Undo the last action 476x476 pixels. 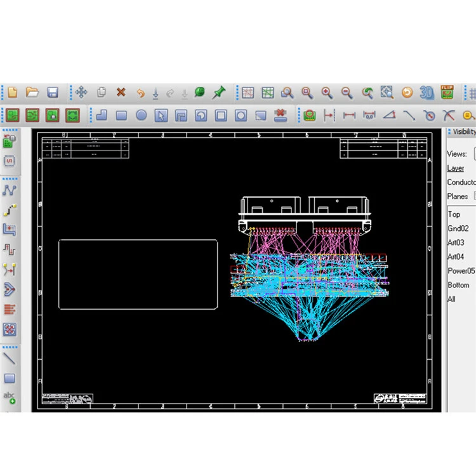click(140, 93)
